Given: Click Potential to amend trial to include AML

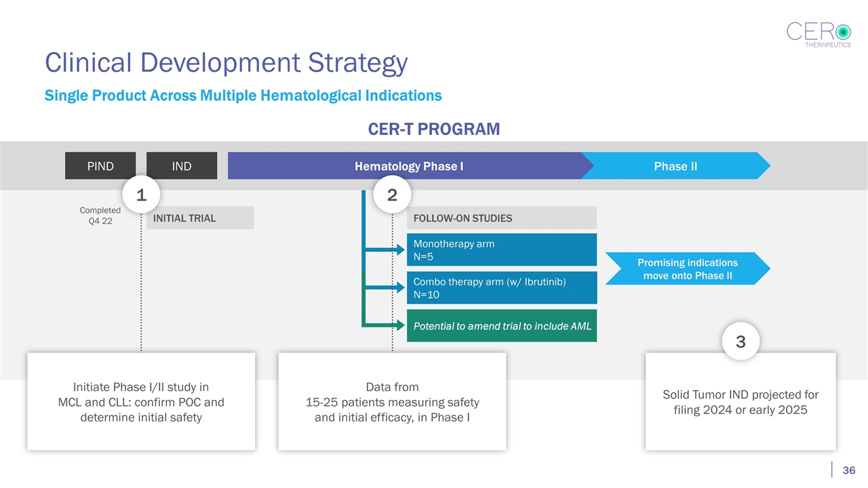Looking at the screenshot, I should pos(501,326).
